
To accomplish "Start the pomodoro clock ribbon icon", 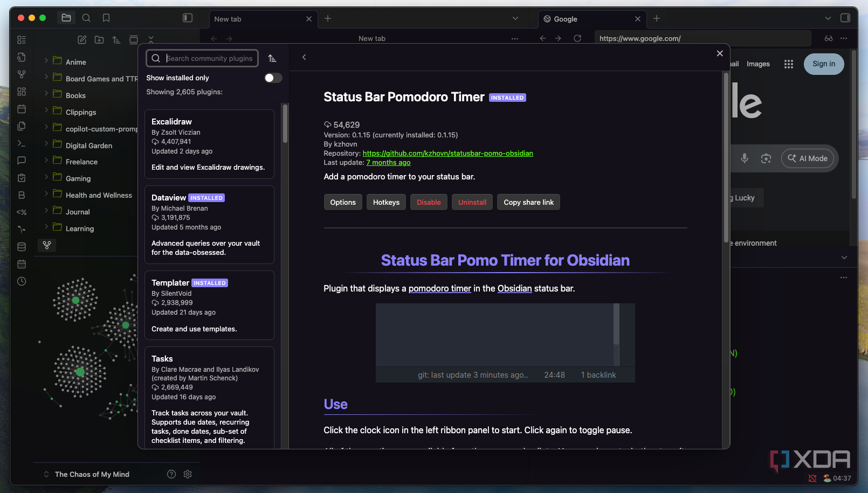I will tap(22, 281).
